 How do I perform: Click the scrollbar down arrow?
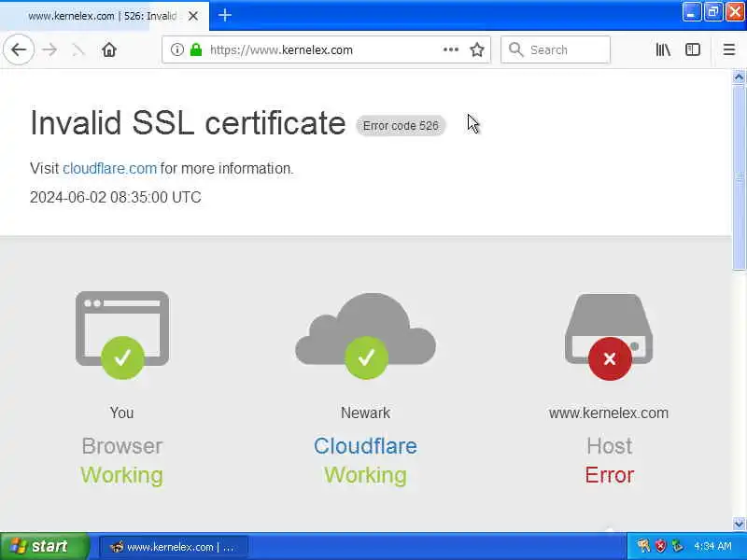[739, 524]
